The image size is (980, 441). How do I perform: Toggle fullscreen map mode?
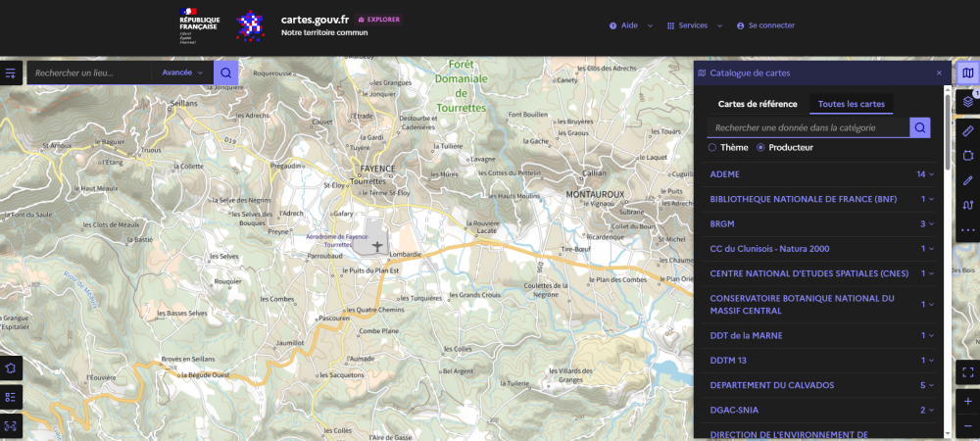point(967,372)
